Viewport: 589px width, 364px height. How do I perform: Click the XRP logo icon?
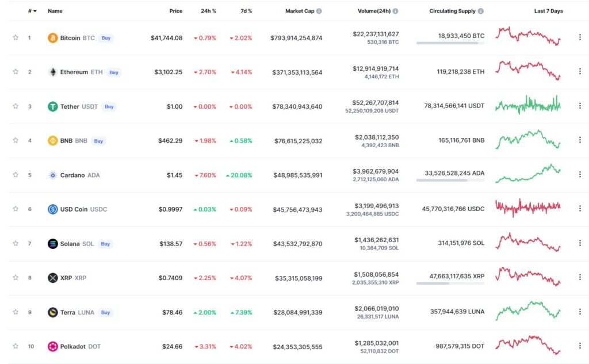click(x=52, y=278)
